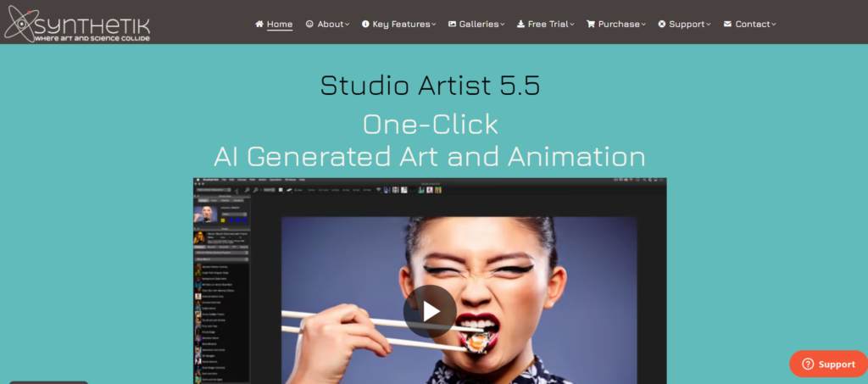
Task: Go to the Home menu label
Action: click(280, 24)
